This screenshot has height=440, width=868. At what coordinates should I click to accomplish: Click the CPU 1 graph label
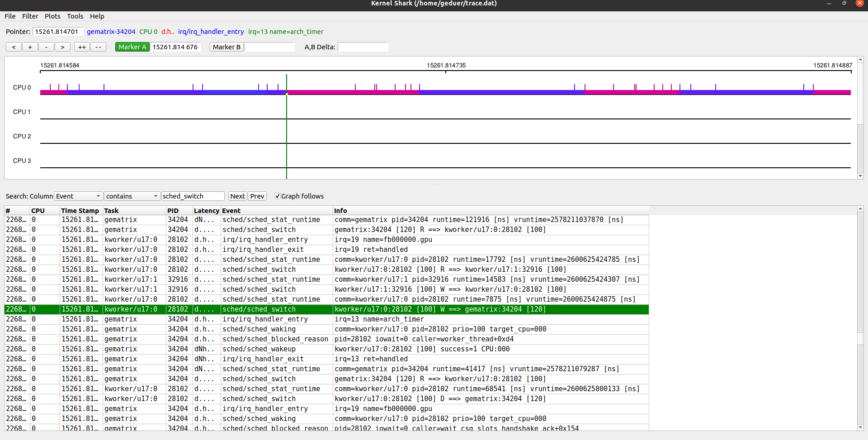pos(22,112)
